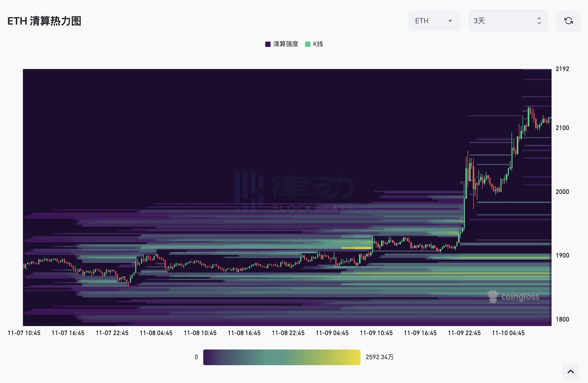The image size is (588, 383).
Task: Click the bright yellow liquidation band
Action: (357, 248)
